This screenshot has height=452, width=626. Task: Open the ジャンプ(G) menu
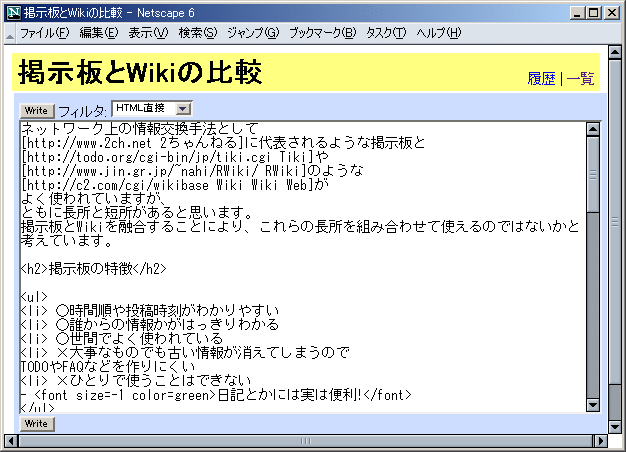[x=253, y=33]
